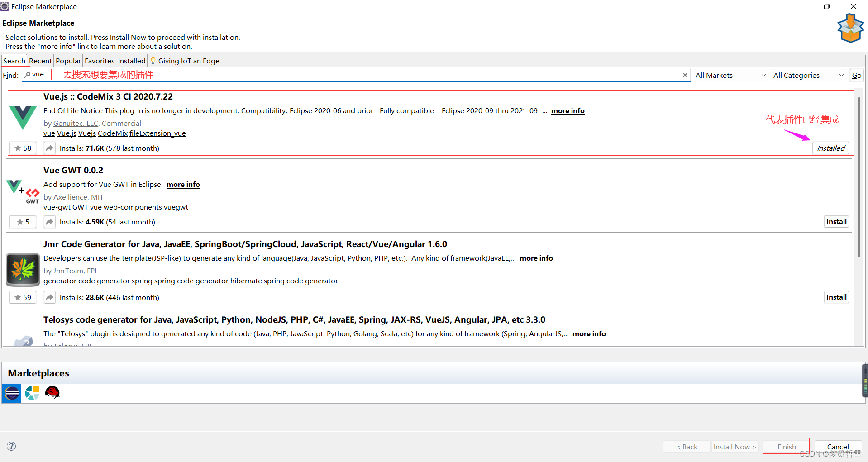Click the Go search button

click(x=857, y=75)
